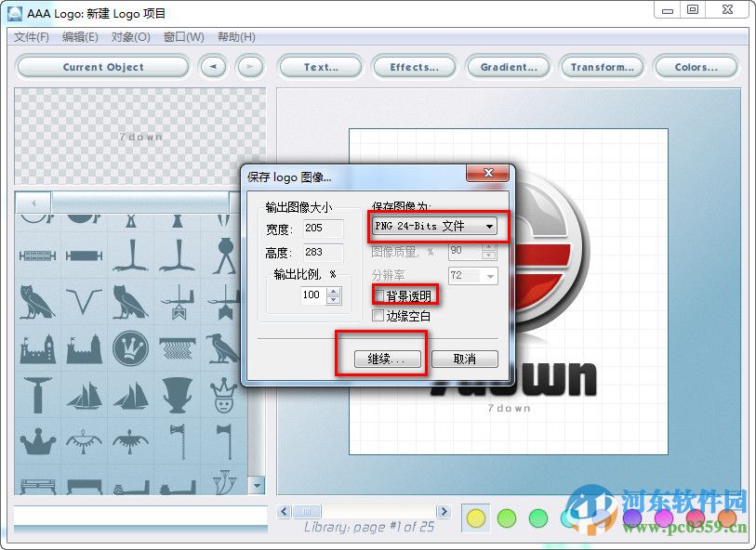
Task: Expand the 分辨率 72 dropdown
Action: pos(490,276)
